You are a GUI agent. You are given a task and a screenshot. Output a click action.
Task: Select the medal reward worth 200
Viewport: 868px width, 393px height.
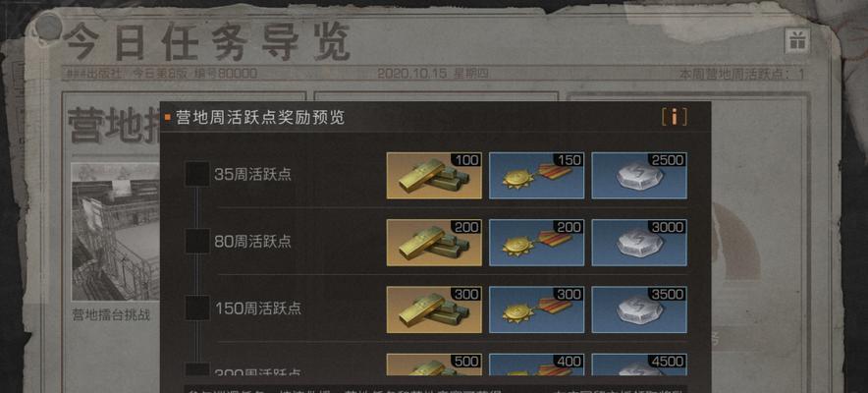click(x=536, y=243)
